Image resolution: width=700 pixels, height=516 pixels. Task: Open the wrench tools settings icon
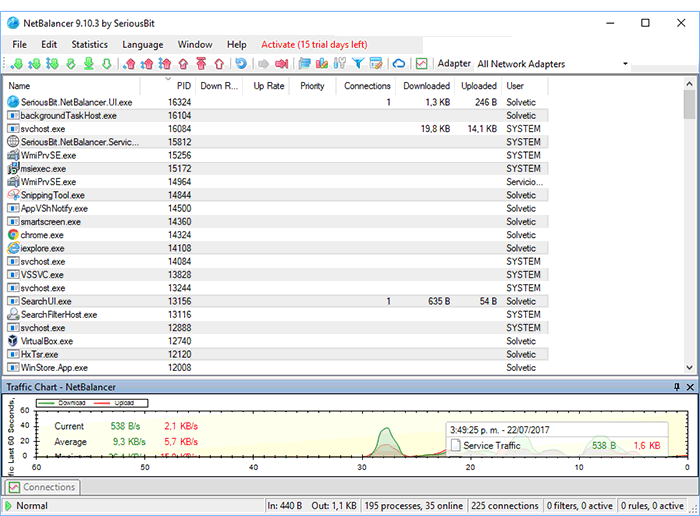click(340, 64)
